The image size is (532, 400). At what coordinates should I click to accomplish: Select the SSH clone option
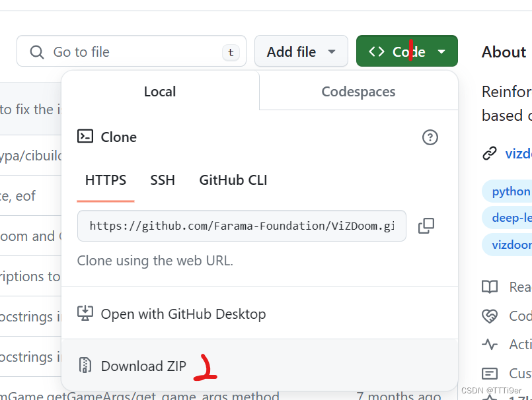pos(163,180)
